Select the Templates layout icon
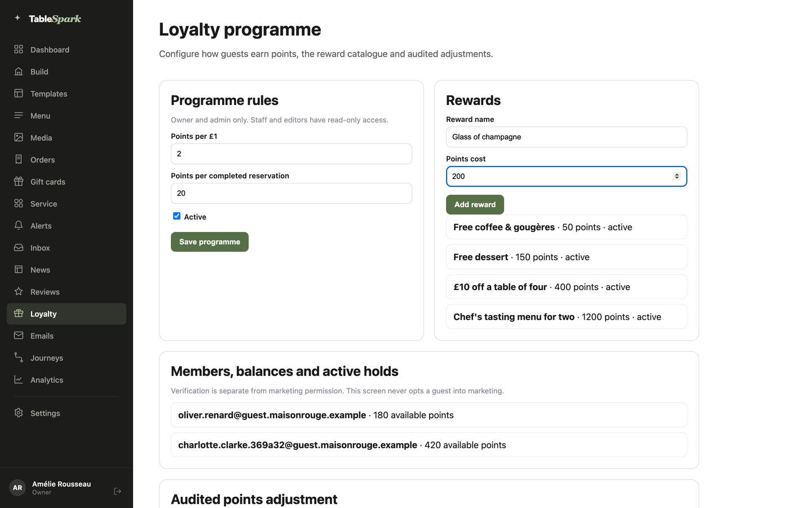 tap(19, 94)
